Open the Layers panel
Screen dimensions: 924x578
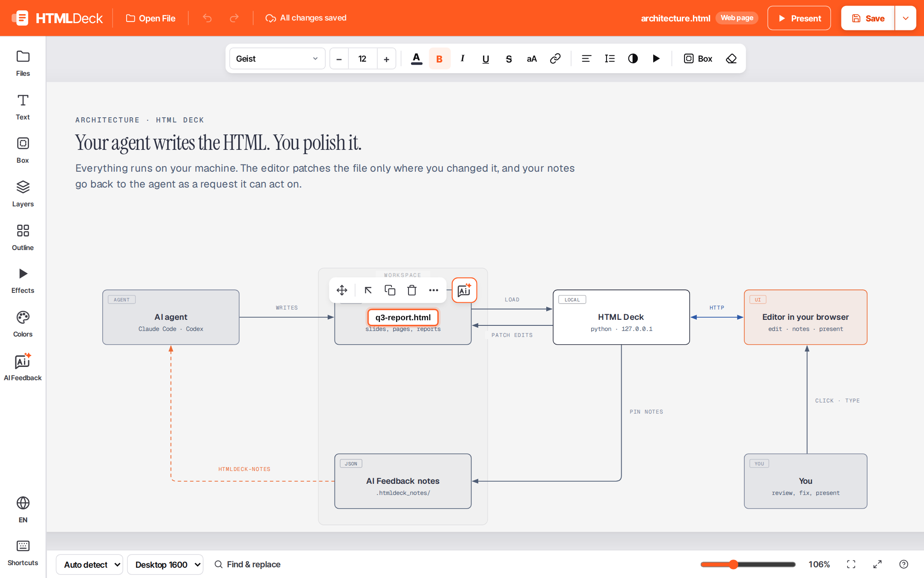pyautogui.click(x=23, y=194)
